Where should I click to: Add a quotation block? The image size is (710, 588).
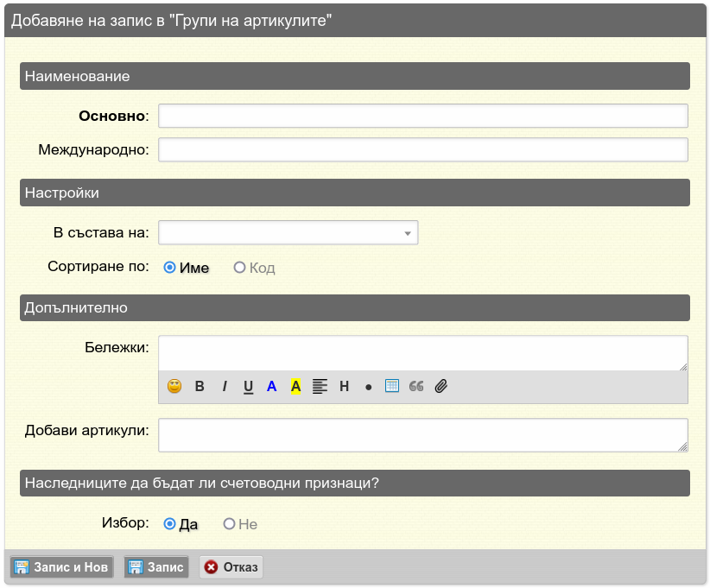(416, 386)
